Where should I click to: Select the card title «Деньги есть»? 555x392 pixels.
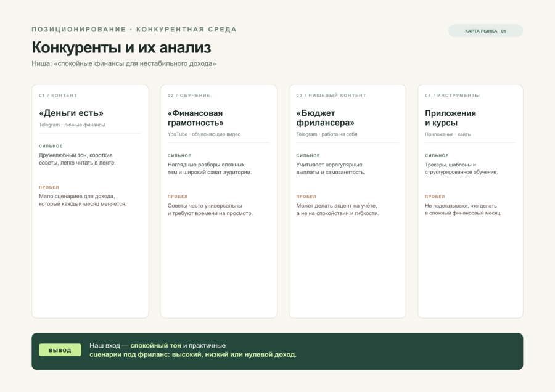[71, 113]
